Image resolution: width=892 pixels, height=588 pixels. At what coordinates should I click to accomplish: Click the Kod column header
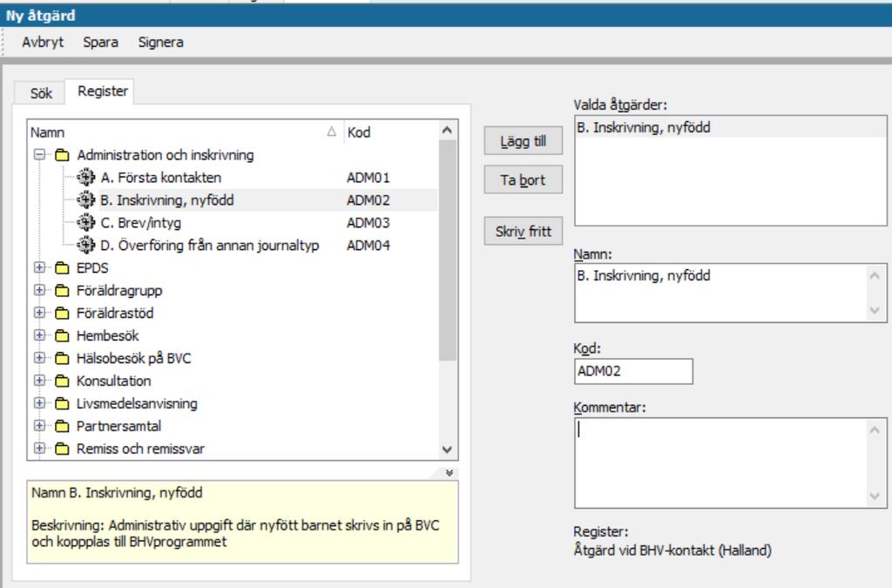coord(391,132)
